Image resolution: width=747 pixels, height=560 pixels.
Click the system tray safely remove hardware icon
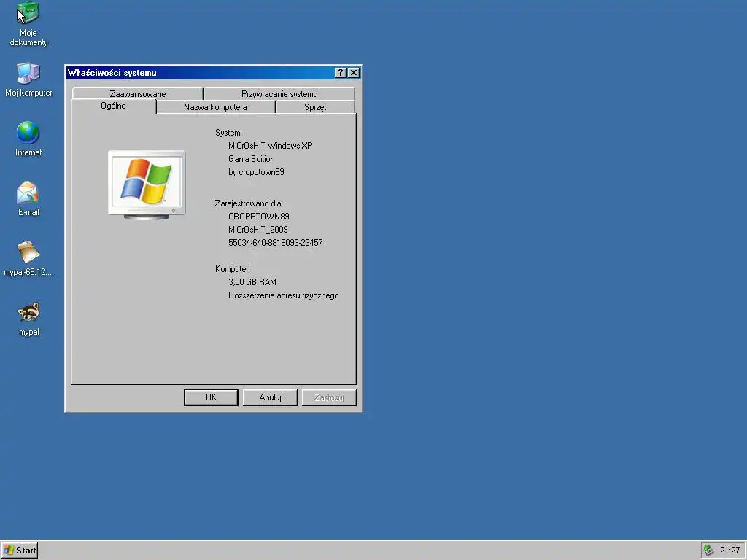pyautogui.click(x=709, y=551)
